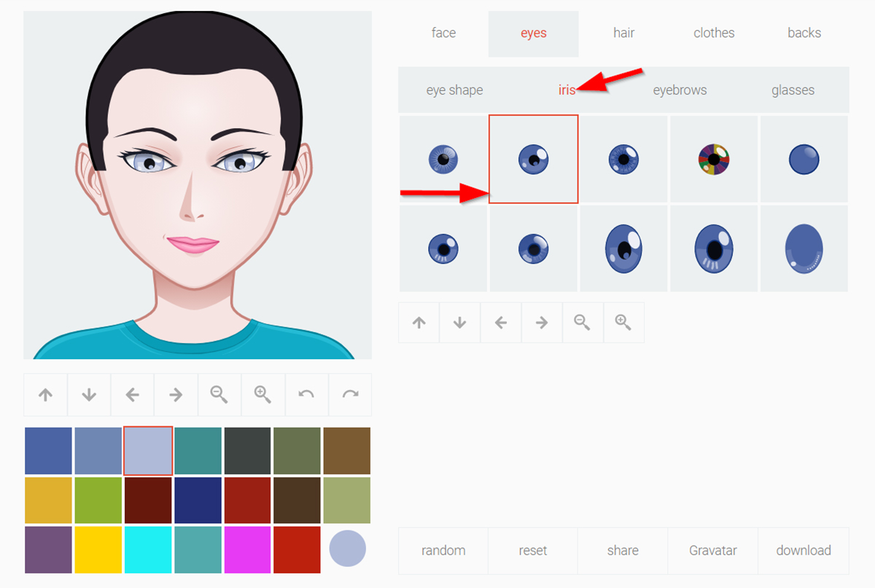Shift the iris downward with the arrow
Screen dimensions: 875x588
coord(459,321)
